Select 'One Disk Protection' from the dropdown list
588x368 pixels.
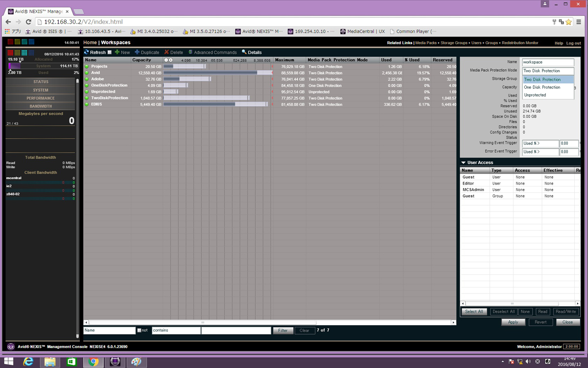pos(542,87)
